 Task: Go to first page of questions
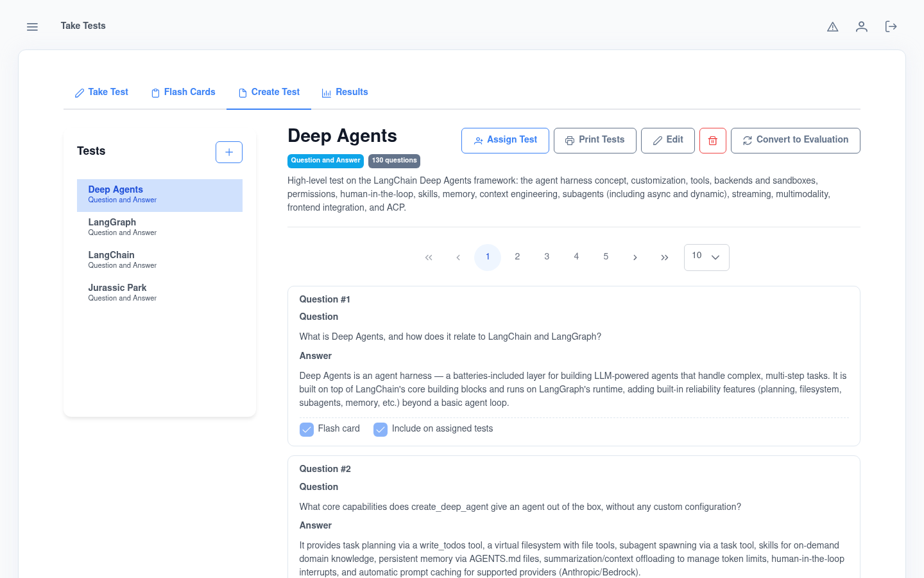[429, 258]
